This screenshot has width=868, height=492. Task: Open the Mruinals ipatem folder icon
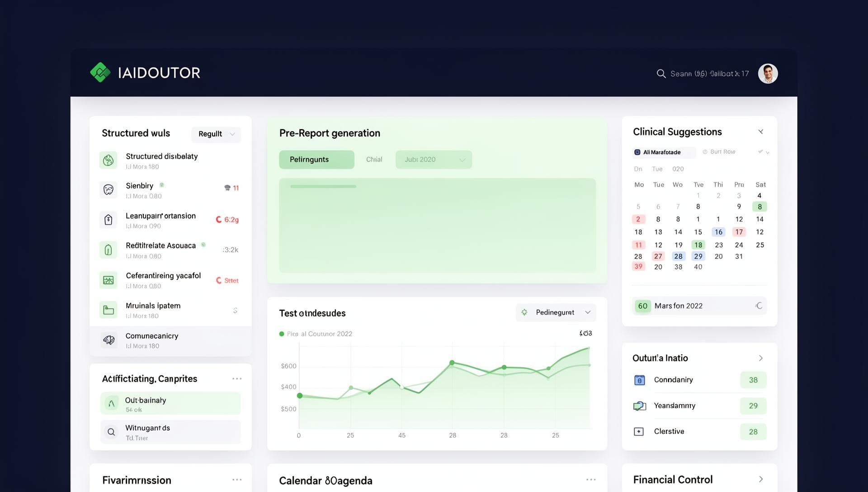click(x=108, y=310)
